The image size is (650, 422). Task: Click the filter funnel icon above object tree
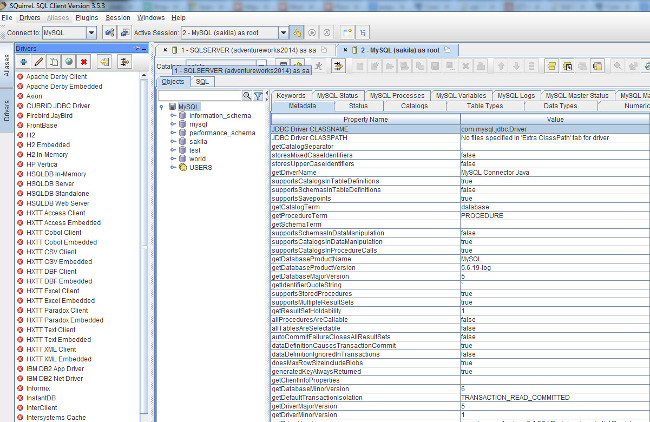pos(258,96)
